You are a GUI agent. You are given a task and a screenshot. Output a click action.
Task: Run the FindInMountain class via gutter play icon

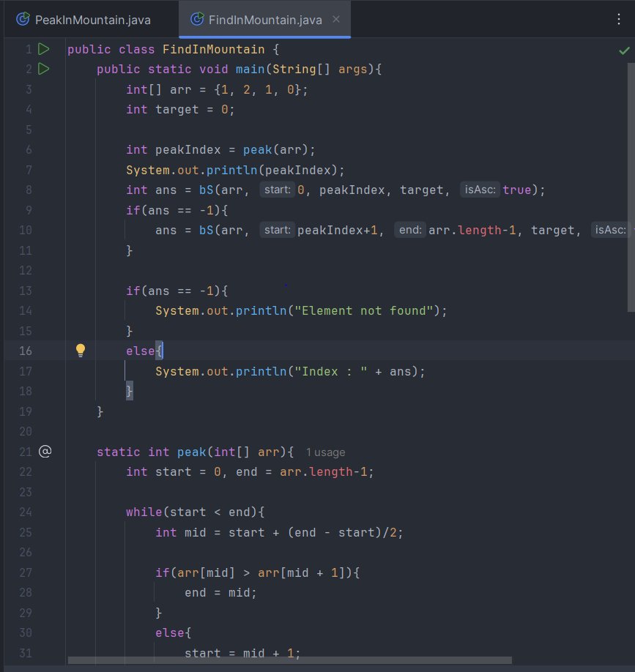tap(44, 48)
